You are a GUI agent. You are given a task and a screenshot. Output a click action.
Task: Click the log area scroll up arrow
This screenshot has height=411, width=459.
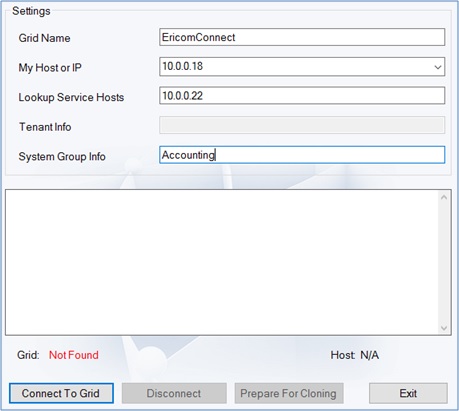click(444, 198)
